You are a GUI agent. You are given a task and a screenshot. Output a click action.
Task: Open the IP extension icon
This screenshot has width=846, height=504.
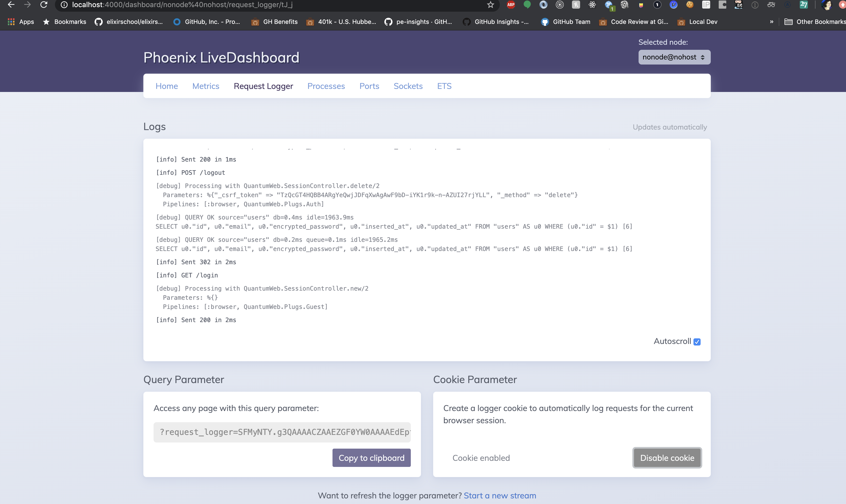coord(706,5)
